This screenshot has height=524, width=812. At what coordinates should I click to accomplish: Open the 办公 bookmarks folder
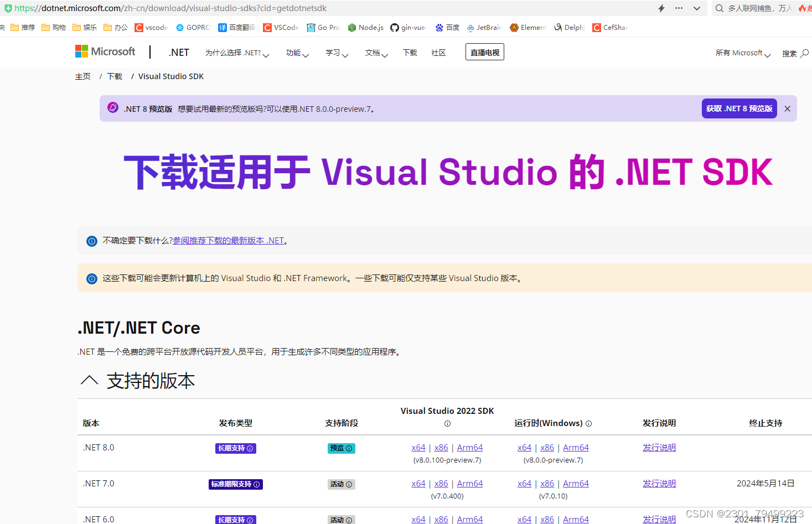116,28
